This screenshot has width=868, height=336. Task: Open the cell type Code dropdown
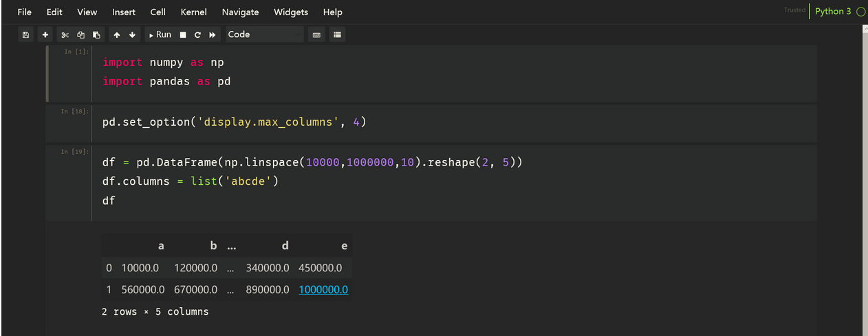click(264, 34)
